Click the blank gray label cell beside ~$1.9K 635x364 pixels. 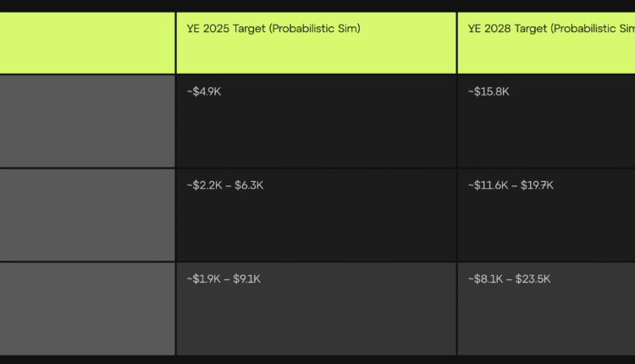pyautogui.click(x=87, y=309)
